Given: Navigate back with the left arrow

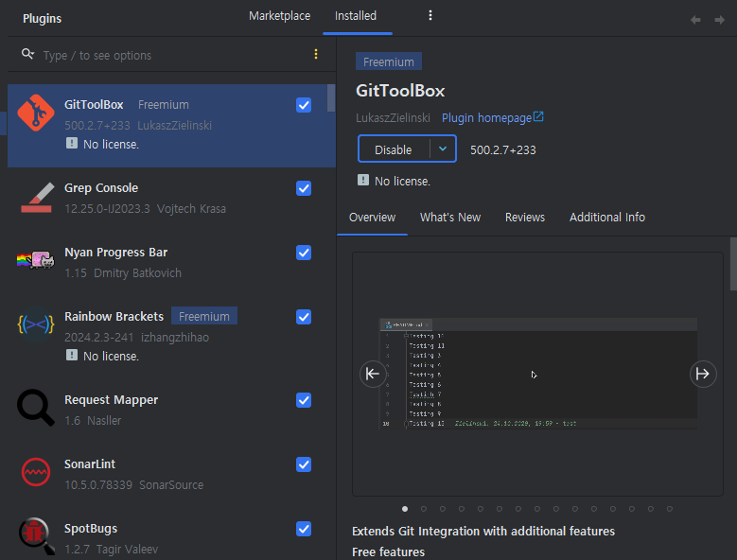Looking at the screenshot, I should point(695,20).
